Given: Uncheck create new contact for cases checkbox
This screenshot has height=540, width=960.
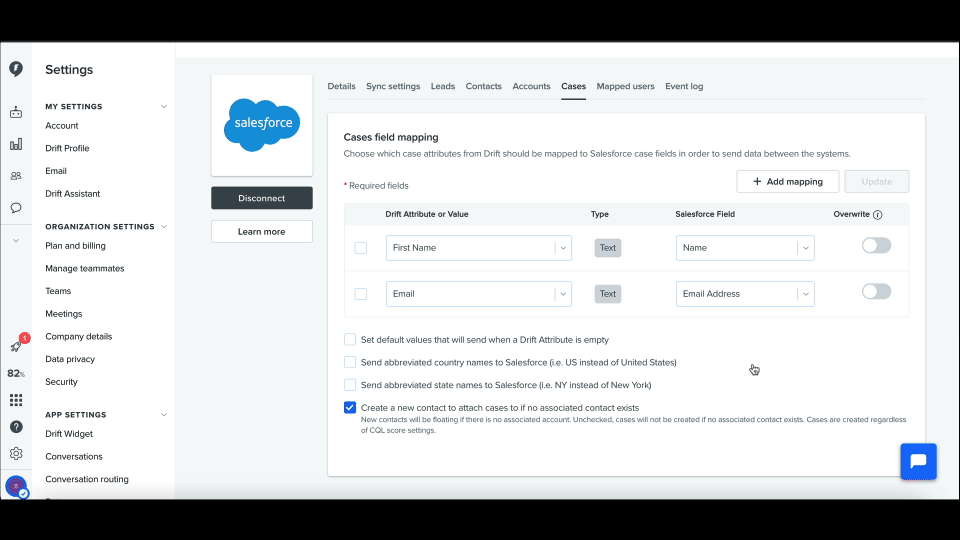Looking at the screenshot, I should pos(350,407).
